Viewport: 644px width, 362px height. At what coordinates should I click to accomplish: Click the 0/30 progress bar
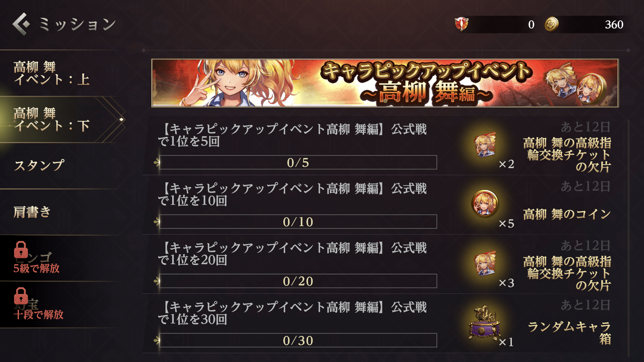point(298,340)
